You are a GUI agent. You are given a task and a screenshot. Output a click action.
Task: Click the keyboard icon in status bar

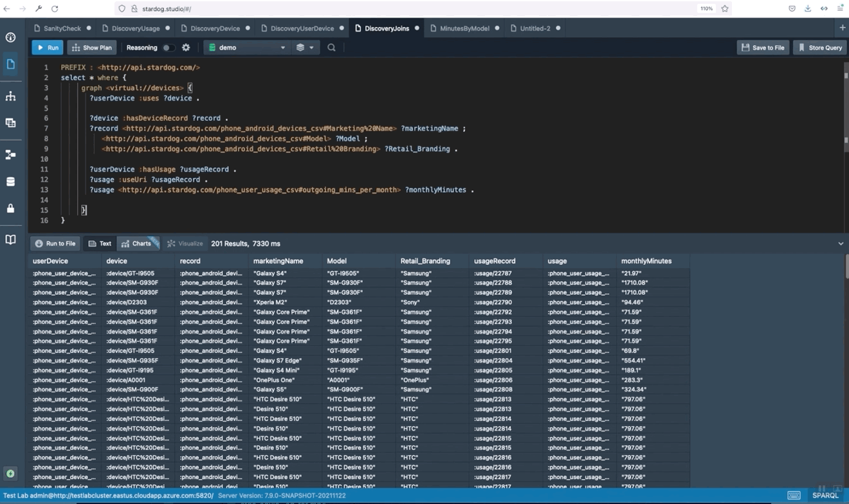click(x=794, y=496)
